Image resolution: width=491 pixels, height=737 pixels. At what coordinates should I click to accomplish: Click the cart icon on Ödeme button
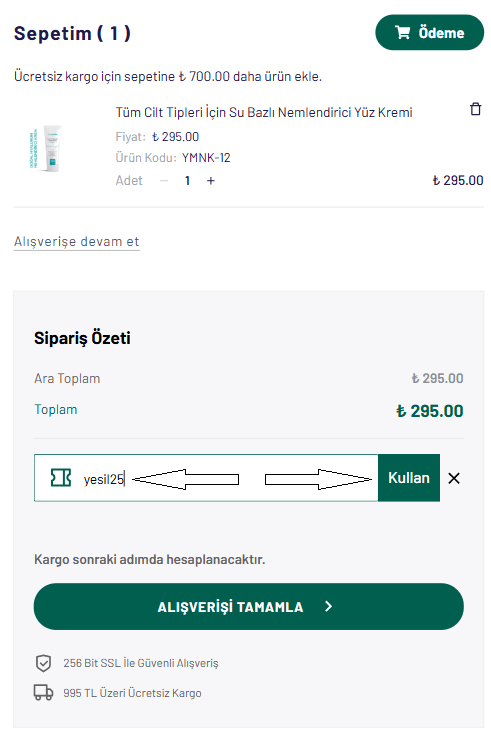(x=402, y=32)
